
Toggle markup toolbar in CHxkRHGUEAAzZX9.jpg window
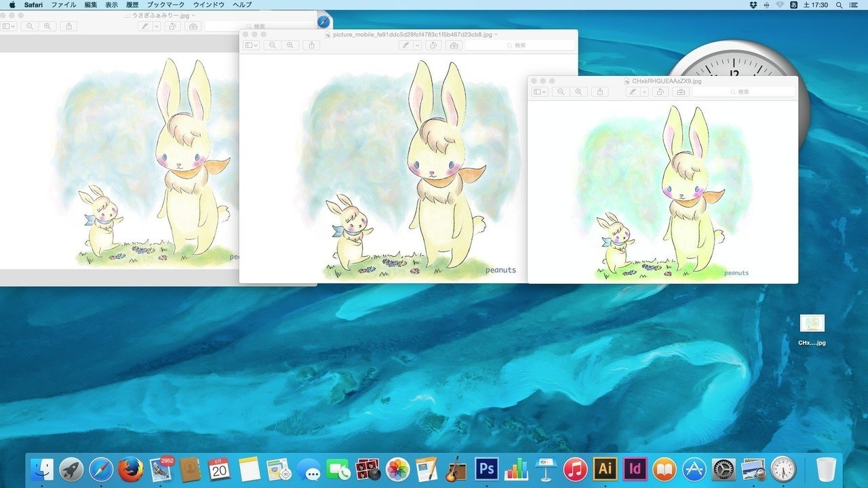click(682, 91)
